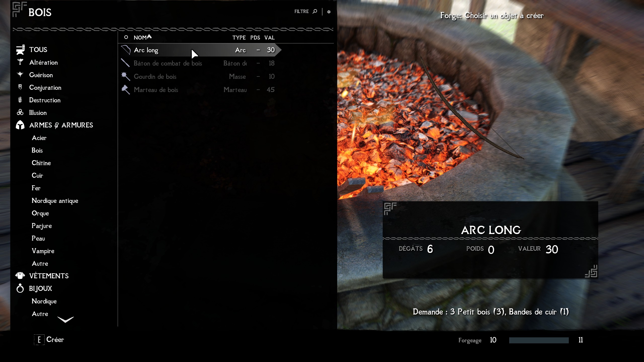The image size is (644, 362).
Task: Select Arc long in the item list
Action: click(x=200, y=50)
